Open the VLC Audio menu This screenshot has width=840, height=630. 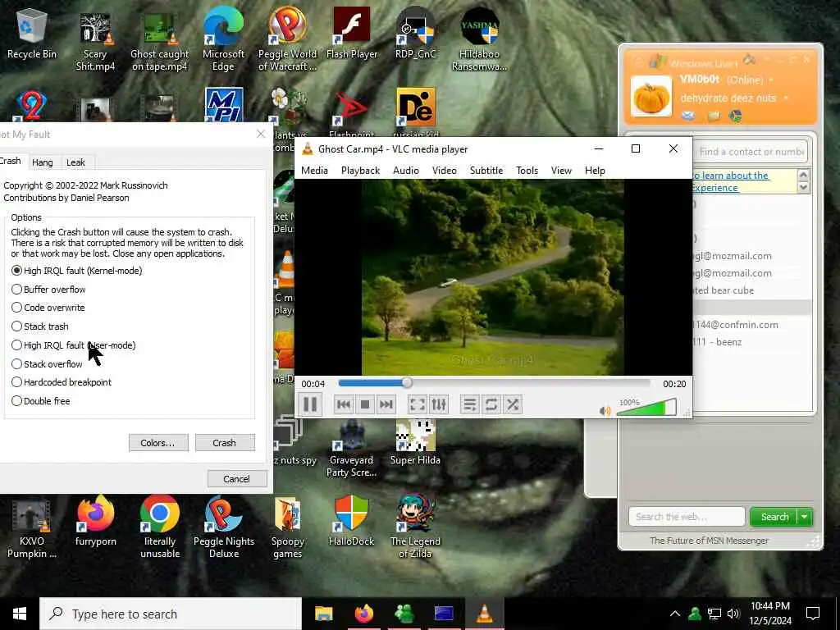[x=406, y=171]
